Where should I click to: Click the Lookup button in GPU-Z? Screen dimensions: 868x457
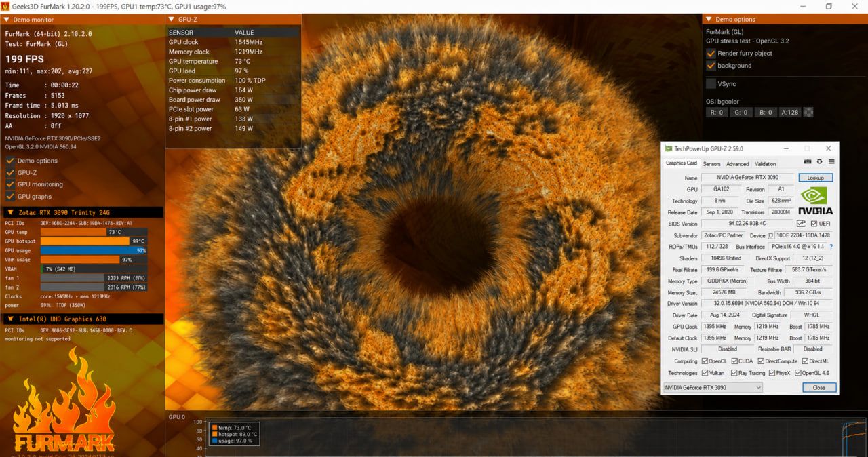[x=815, y=178]
